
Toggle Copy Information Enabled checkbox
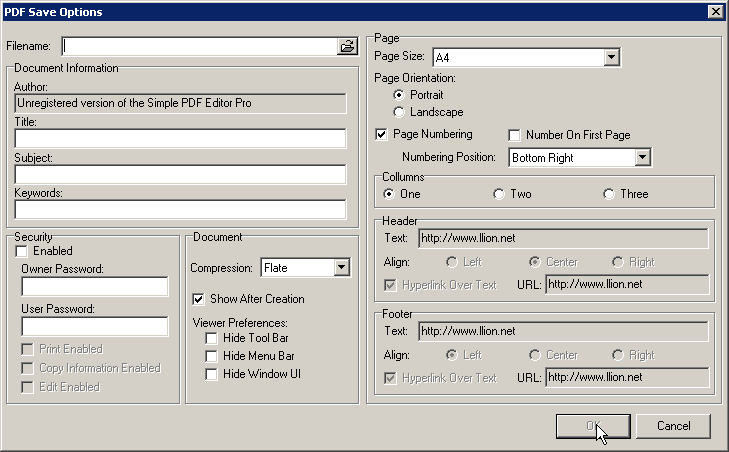(x=27, y=369)
